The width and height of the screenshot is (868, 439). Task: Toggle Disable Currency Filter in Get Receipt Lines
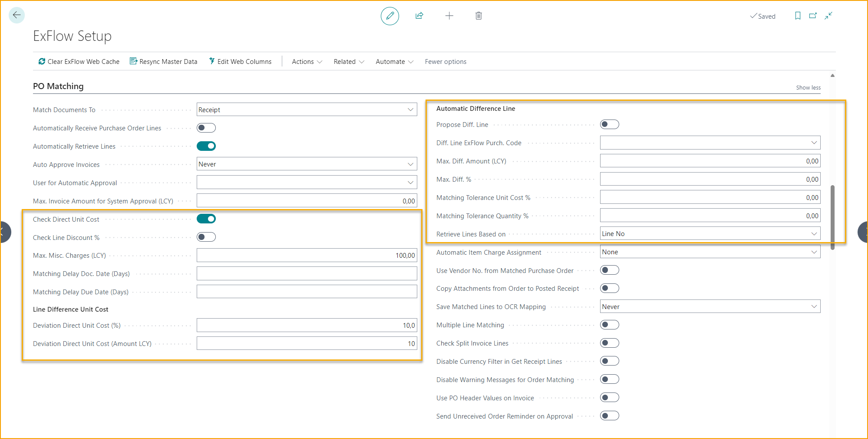(x=610, y=361)
